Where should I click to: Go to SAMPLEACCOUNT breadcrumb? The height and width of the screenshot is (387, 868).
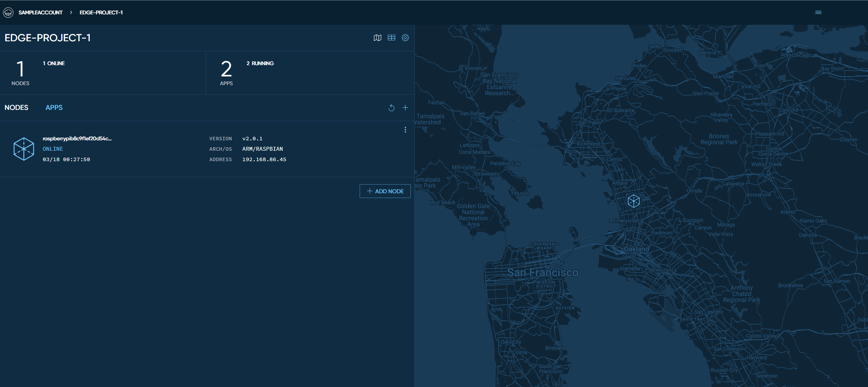pos(40,13)
